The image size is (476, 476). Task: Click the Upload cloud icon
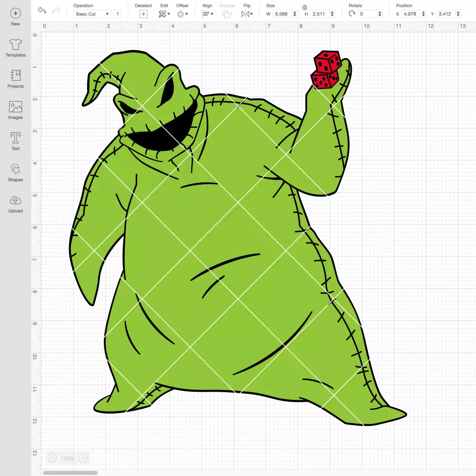[x=16, y=200]
